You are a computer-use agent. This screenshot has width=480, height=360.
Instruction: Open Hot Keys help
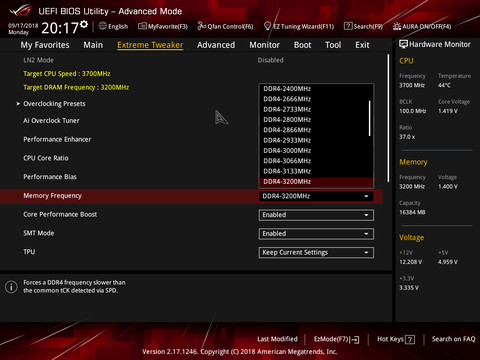(x=396, y=339)
